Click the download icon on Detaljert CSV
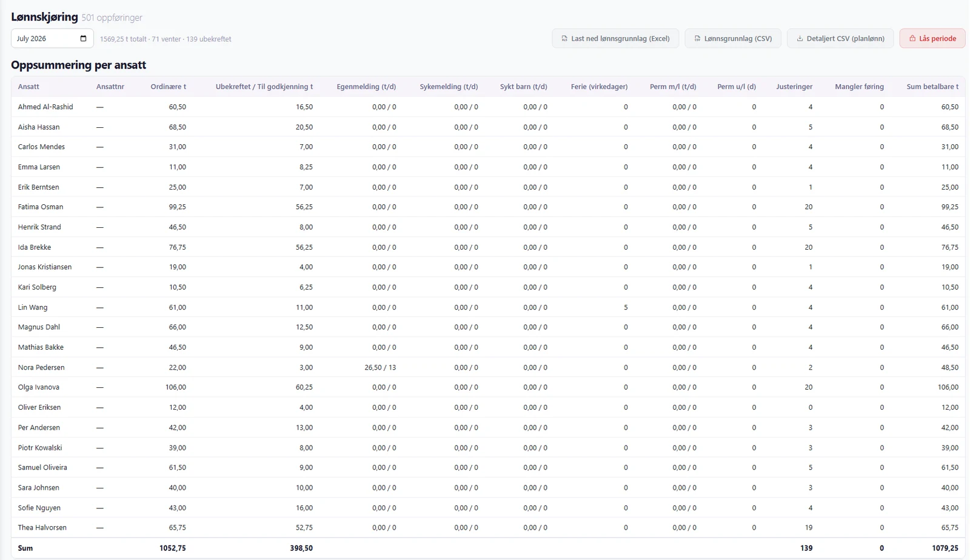The width and height of the screenshot is (970, 560). point(800,38)
